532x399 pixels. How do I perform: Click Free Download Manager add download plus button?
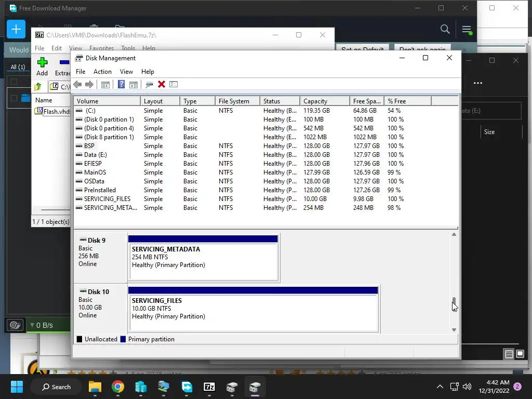[16, 29]
